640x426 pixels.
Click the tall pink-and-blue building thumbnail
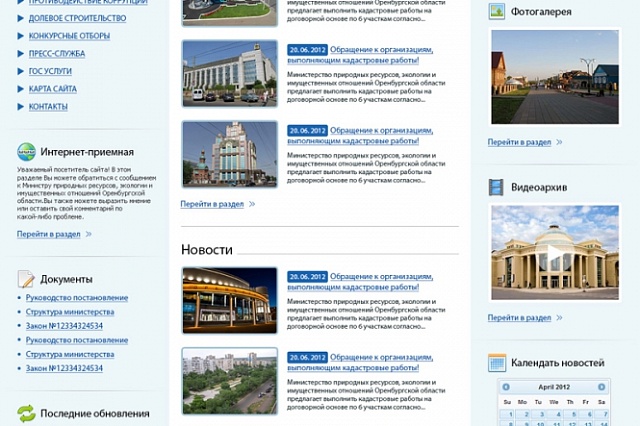click(x=230, y=154)
